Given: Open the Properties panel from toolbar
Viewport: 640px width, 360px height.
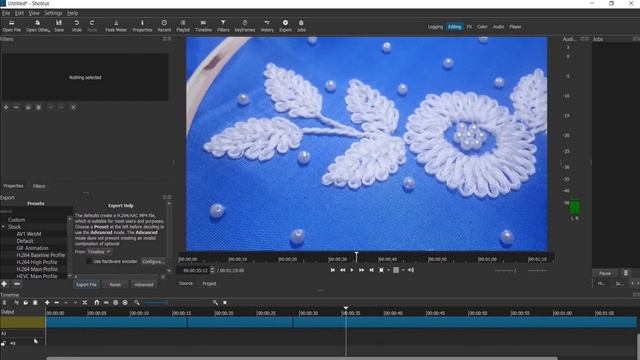Looking at the screenshot, I should pos(142,26).
